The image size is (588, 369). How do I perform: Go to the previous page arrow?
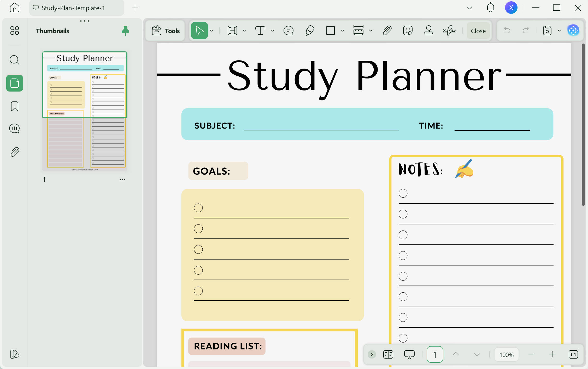tap(456, 354)
